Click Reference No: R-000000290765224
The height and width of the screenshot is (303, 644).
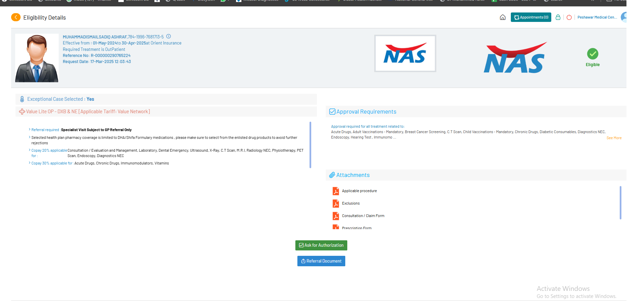coord(96,56)
